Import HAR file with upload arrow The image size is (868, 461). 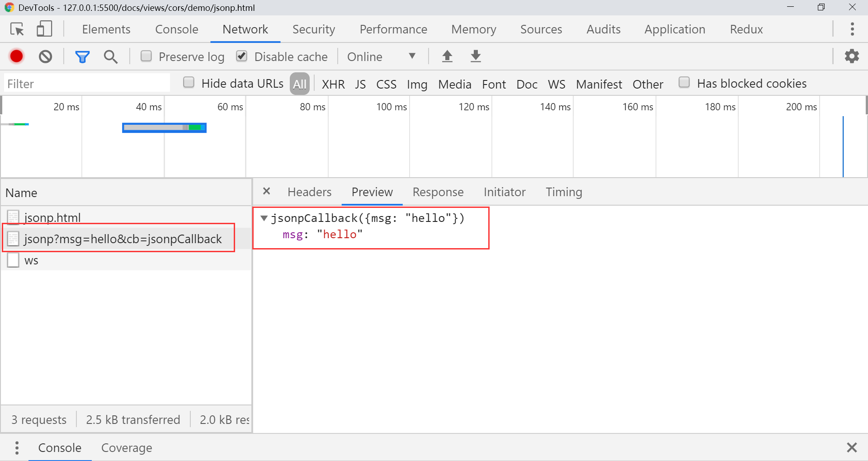(x=447, y=56)
